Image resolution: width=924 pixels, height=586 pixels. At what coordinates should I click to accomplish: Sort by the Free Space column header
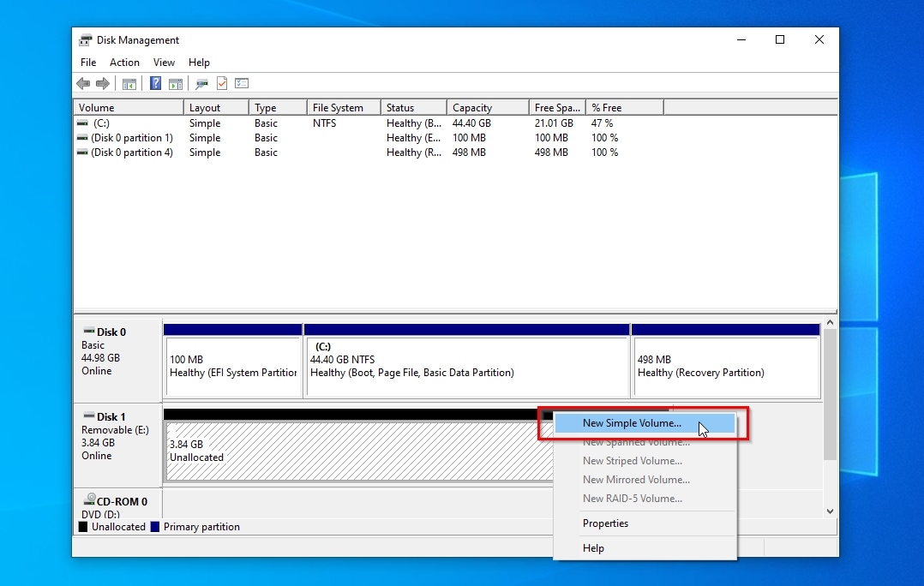click(557, 108)
